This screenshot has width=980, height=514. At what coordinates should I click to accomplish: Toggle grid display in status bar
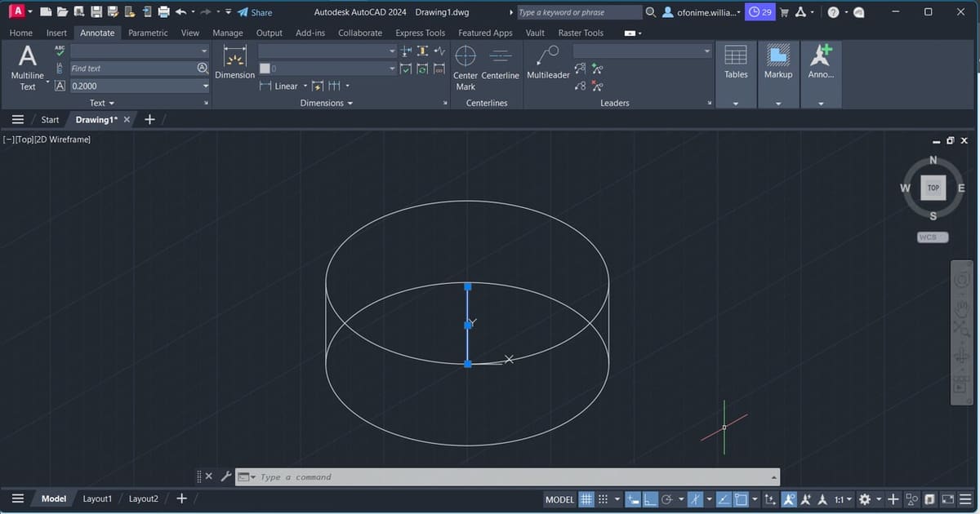point(586,499)
